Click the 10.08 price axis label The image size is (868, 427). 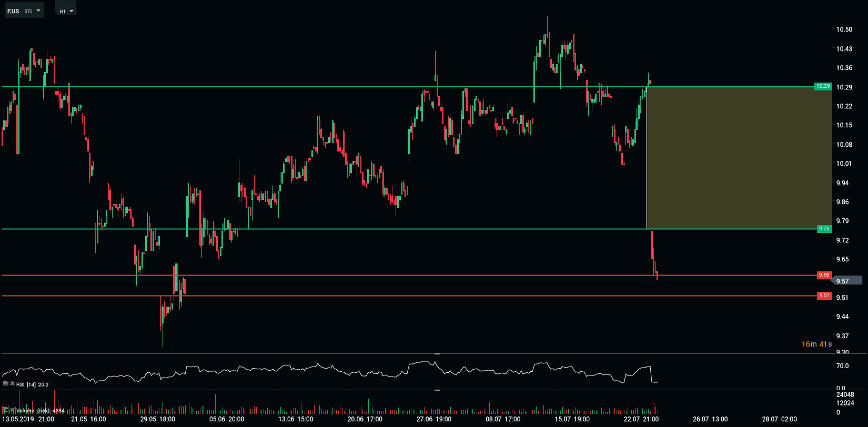(x=844, y=145)
